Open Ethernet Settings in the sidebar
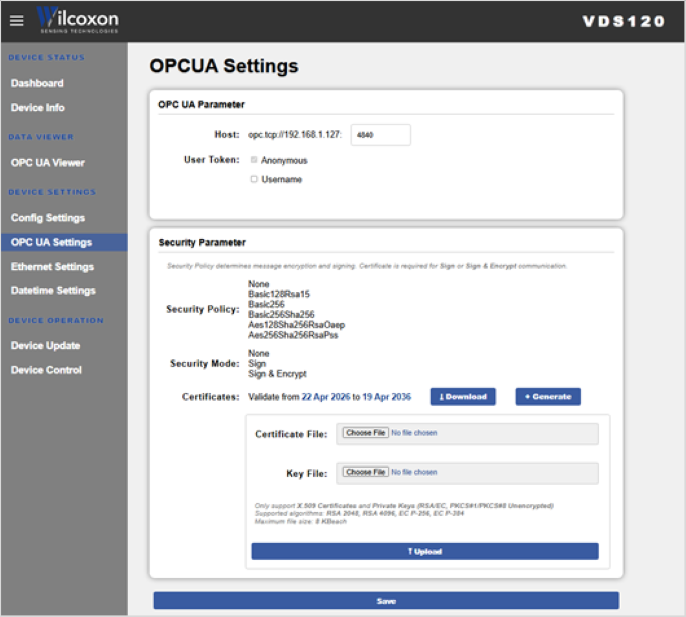 pyautogui.click(x=52, y=267)
